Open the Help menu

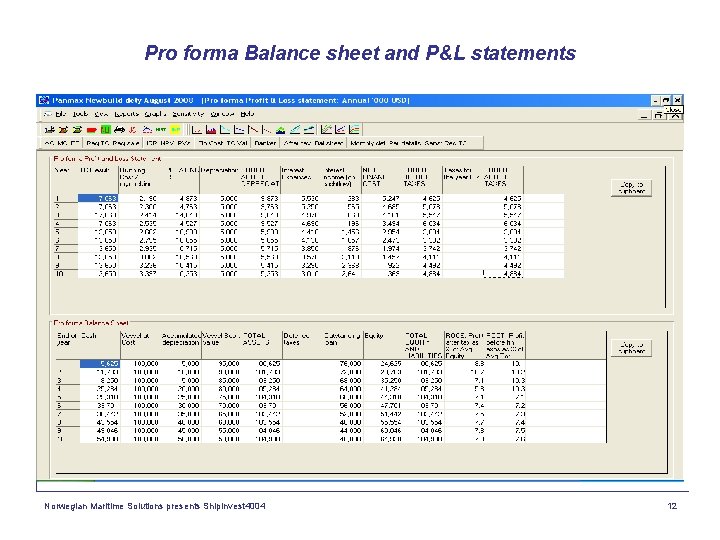click(x=247, y=114)
